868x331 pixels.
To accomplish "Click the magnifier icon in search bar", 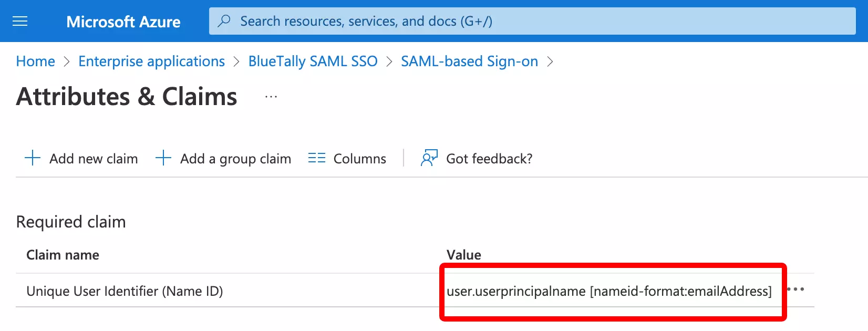I will click(x=224, y=21).
